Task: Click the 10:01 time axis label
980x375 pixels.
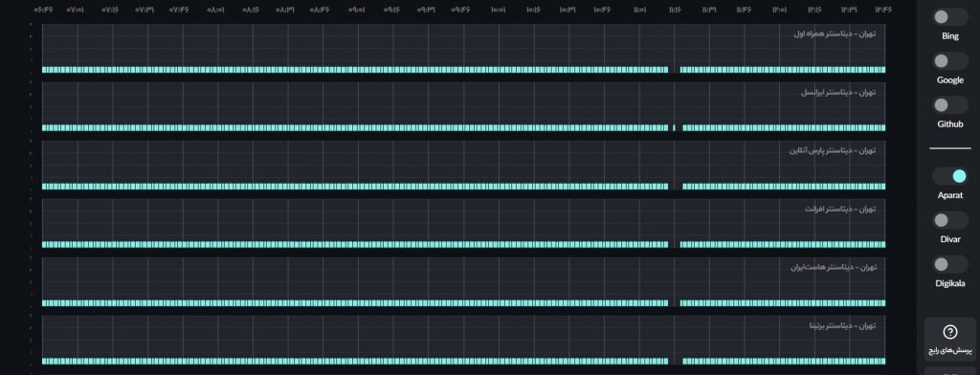Action: pyautogui.click(x=498, y=10)
